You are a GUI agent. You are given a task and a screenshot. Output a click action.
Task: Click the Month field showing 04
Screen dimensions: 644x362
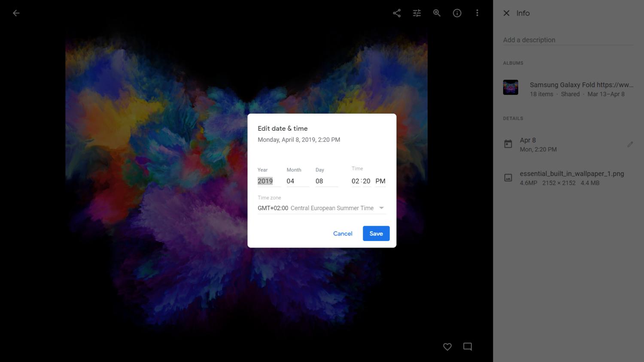point(296,181)
